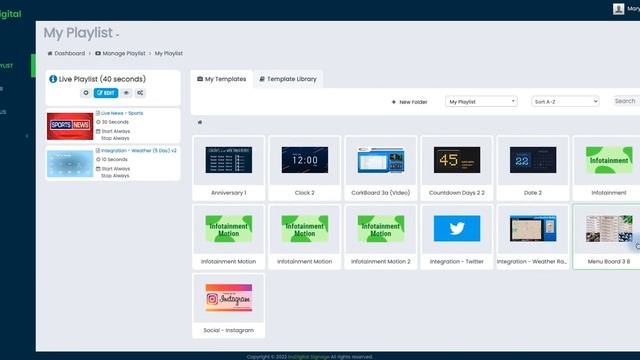The width and height of the screenshot is (640, 360).
Task: Switch to the Template Library tab
Action: pyautogui.click(x=288, y=79)
